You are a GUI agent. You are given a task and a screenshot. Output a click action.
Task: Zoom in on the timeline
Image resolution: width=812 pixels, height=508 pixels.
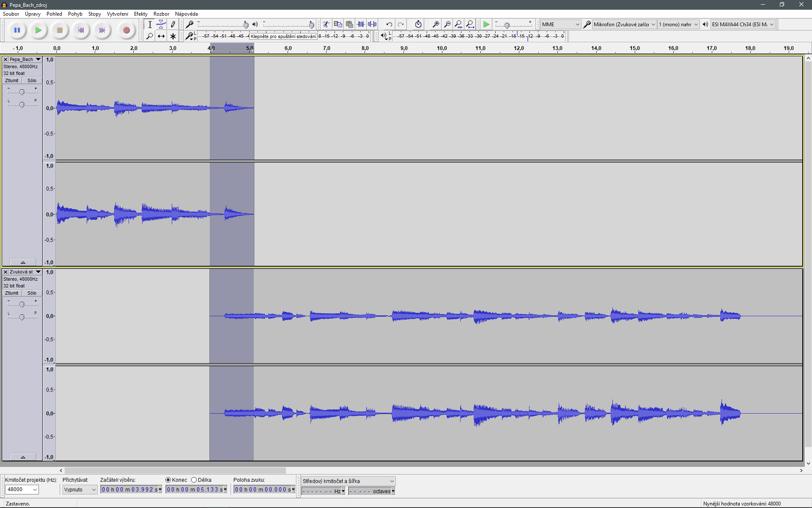click(436, 24)
